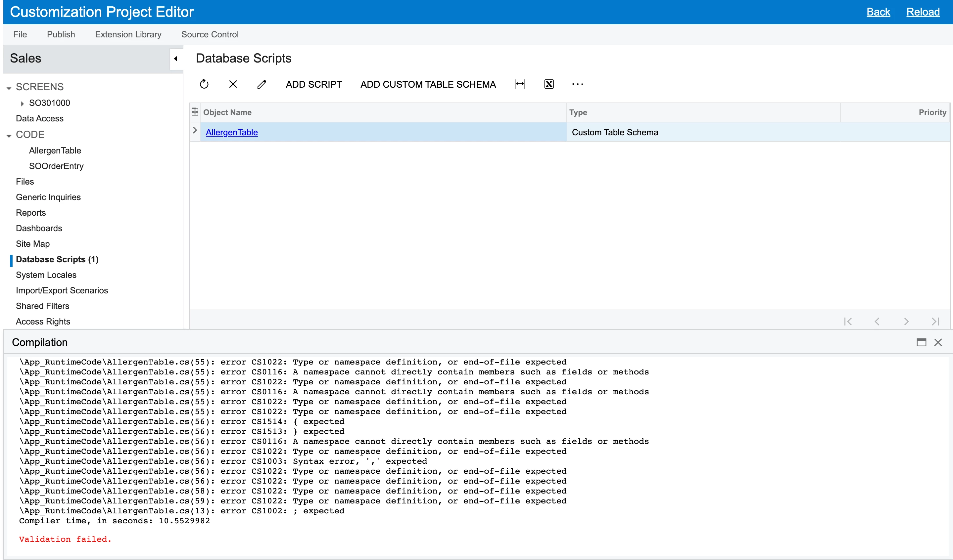
Task: Click the pencil edit icon
Action: coord(262,84)
